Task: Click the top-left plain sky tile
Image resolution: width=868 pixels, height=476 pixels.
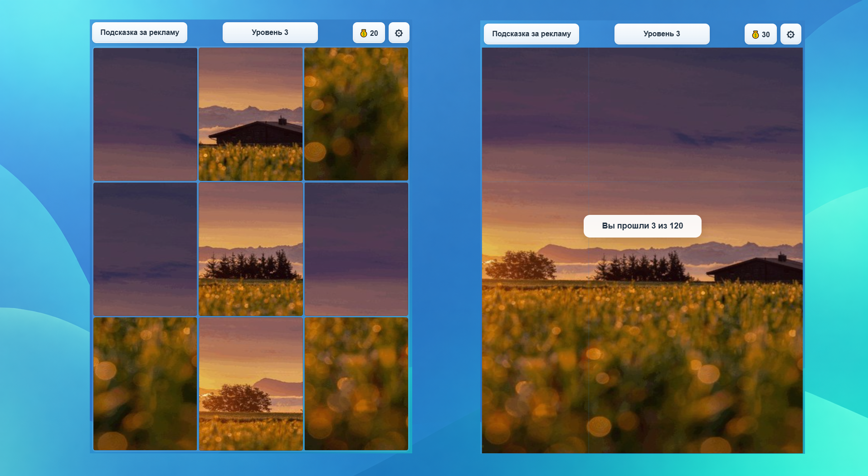Action: pyautogui.click(x=145, y=114)
